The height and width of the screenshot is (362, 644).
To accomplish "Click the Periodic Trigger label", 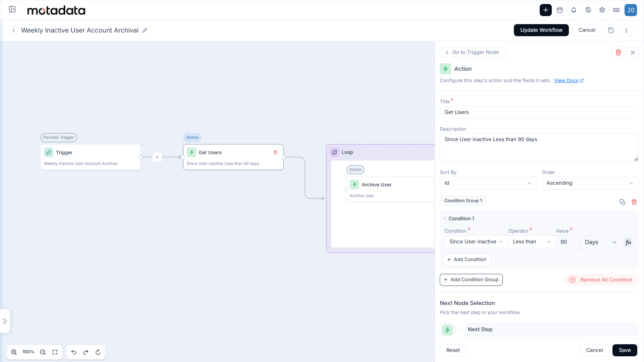I will pyautogui.click(x=59, y=137).
